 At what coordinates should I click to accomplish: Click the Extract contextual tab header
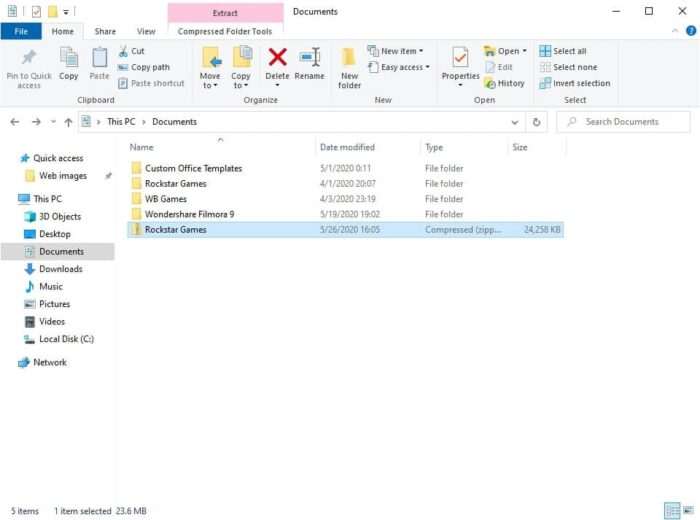[225, 13]
